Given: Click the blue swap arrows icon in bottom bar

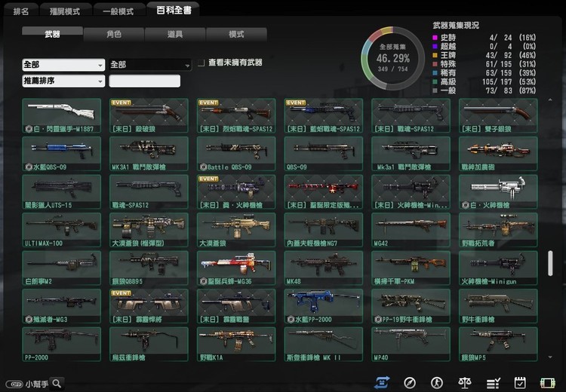Looking at the screenshot, I should [382, 382].
